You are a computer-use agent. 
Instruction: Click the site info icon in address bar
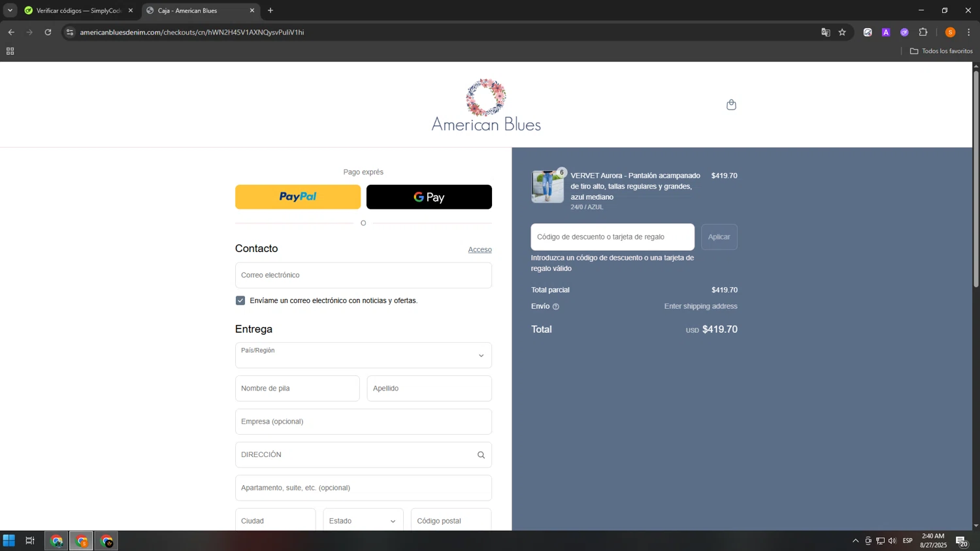coord(70,32)
